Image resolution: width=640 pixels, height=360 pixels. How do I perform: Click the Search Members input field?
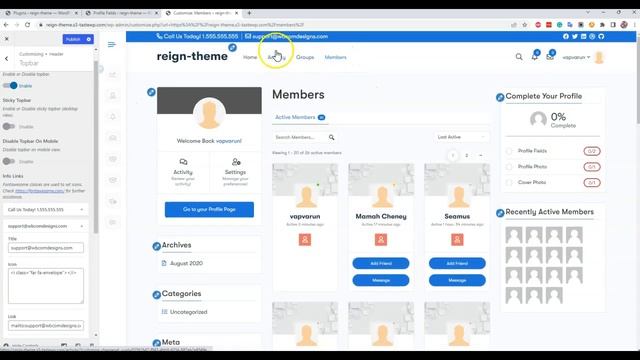(x=300, y=137)
